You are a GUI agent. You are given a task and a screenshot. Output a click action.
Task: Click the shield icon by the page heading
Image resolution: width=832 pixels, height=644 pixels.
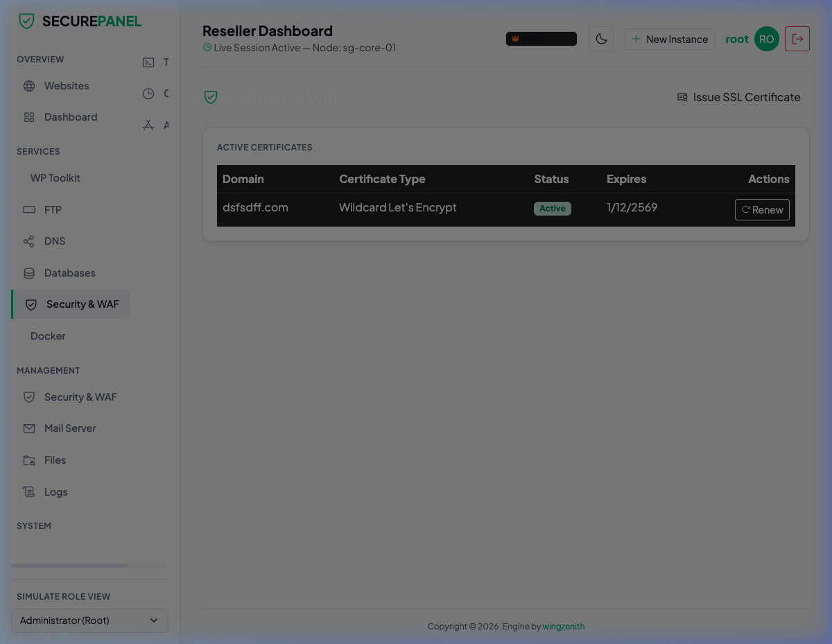coord(211,97)
